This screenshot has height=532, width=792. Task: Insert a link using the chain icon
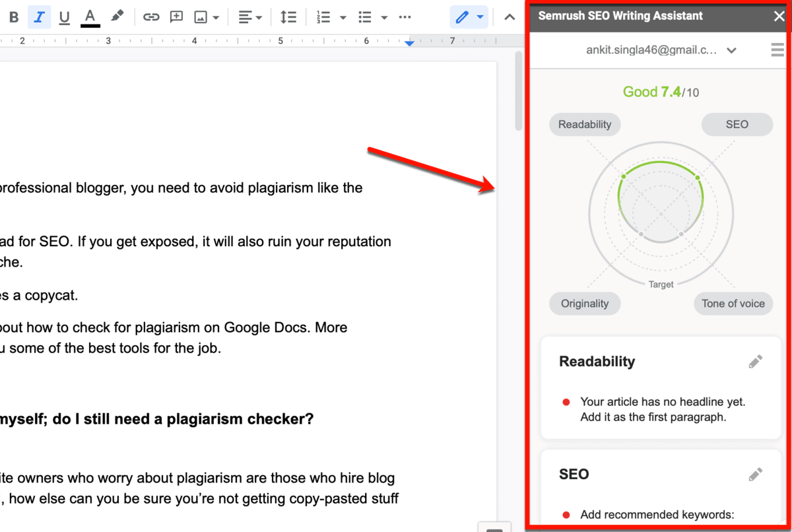[151, 17]
